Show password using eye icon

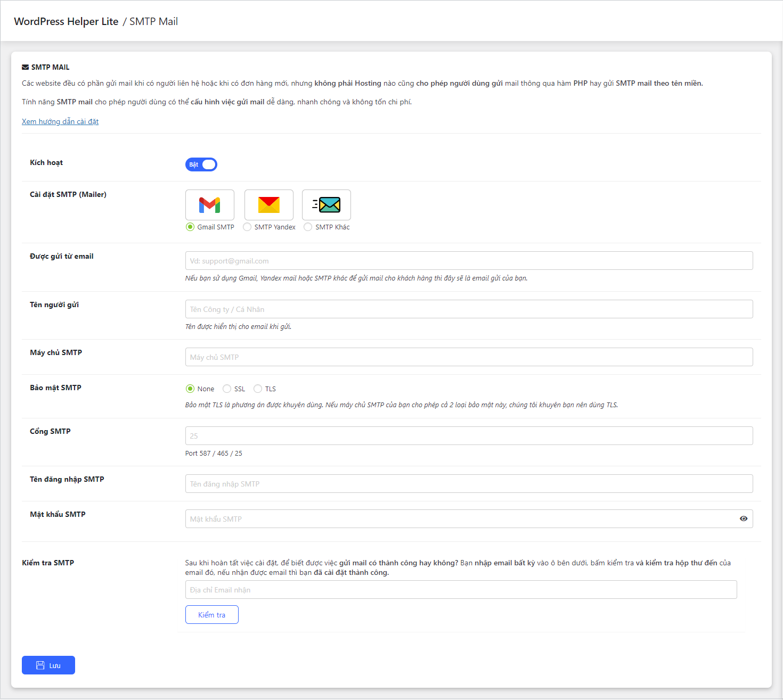coord(744,519)
